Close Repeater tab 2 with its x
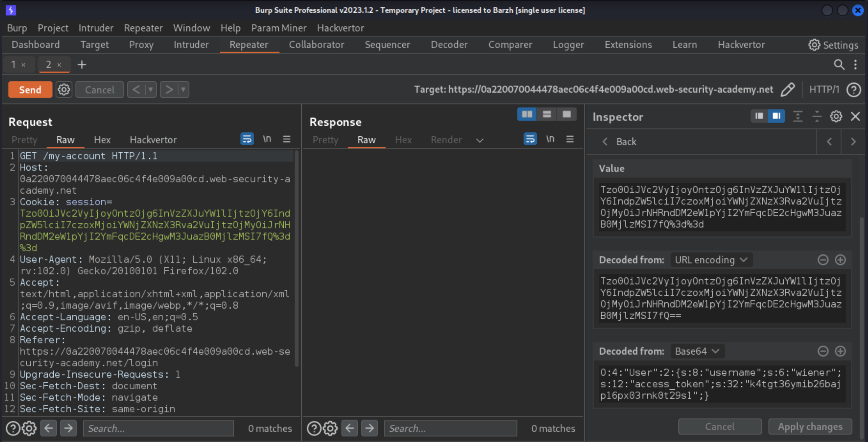The width and height of the screenshot is (868, 442). (x=59, y=65)
